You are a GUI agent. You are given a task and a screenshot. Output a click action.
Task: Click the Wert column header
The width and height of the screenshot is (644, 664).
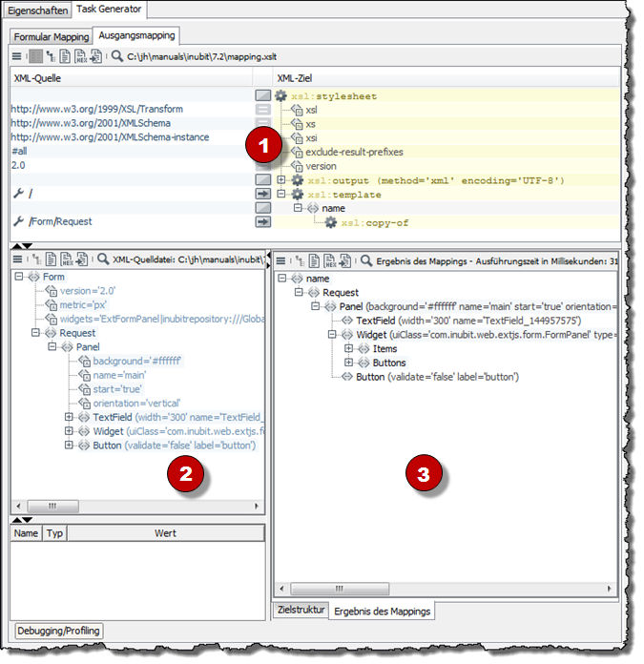pyautogui.click(x=166, y=532)
